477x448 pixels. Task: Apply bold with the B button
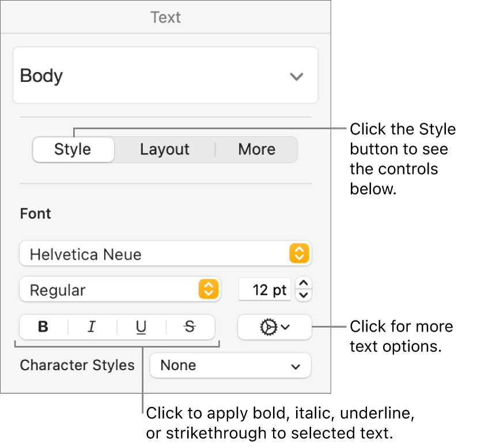pos(43,327)
